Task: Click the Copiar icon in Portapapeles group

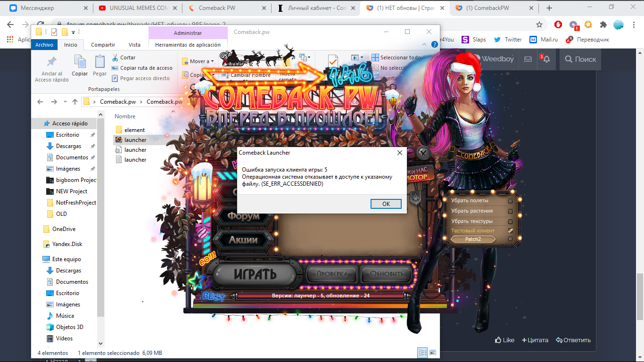Action: 80,65
